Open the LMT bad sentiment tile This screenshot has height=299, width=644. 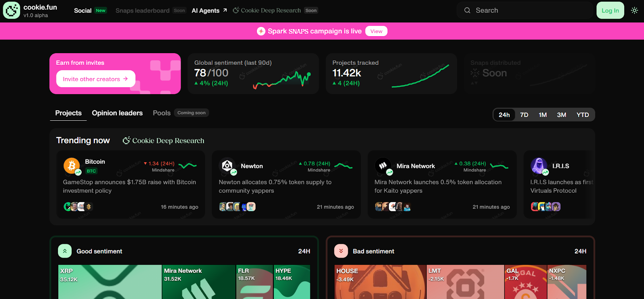465,282
